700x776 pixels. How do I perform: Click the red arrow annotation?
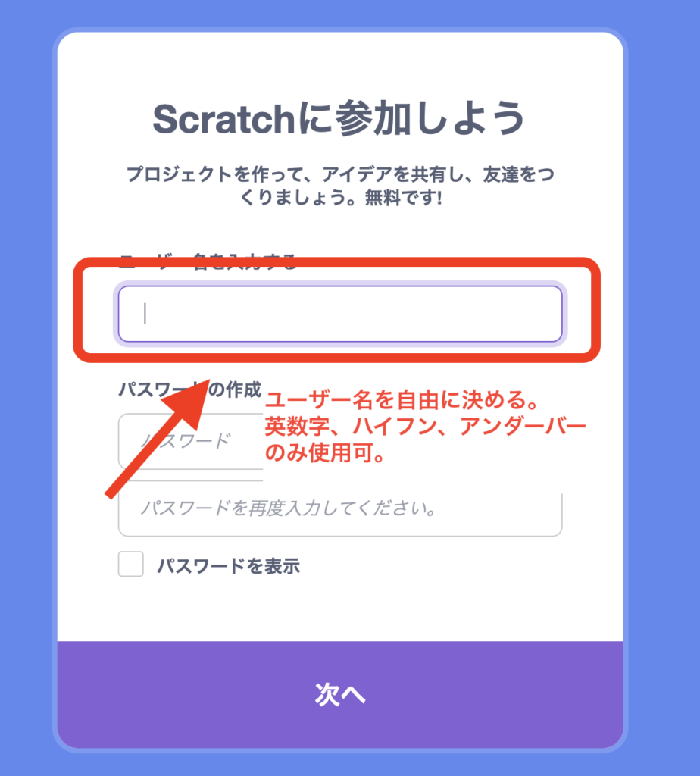(157, 440)
